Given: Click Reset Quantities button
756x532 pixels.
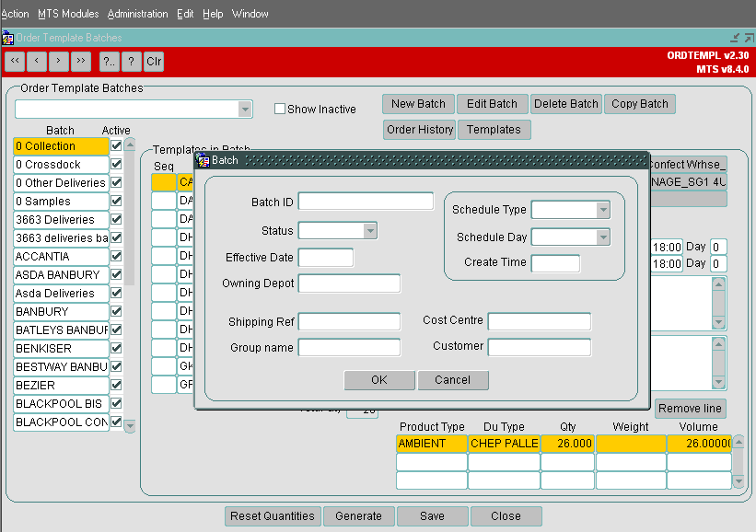Looking at the screenshot, I should point(273,516).
